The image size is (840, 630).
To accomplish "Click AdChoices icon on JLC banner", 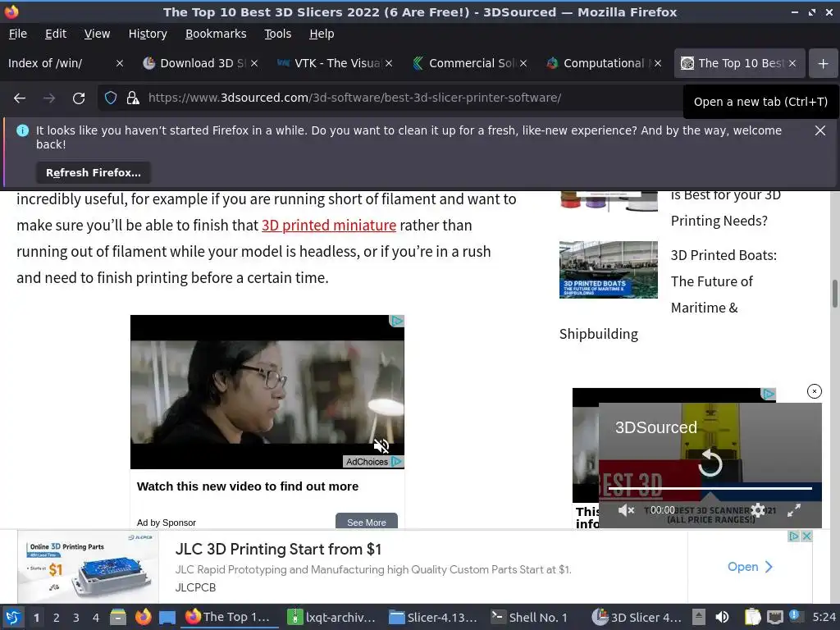I will click(x=794, y=536).
